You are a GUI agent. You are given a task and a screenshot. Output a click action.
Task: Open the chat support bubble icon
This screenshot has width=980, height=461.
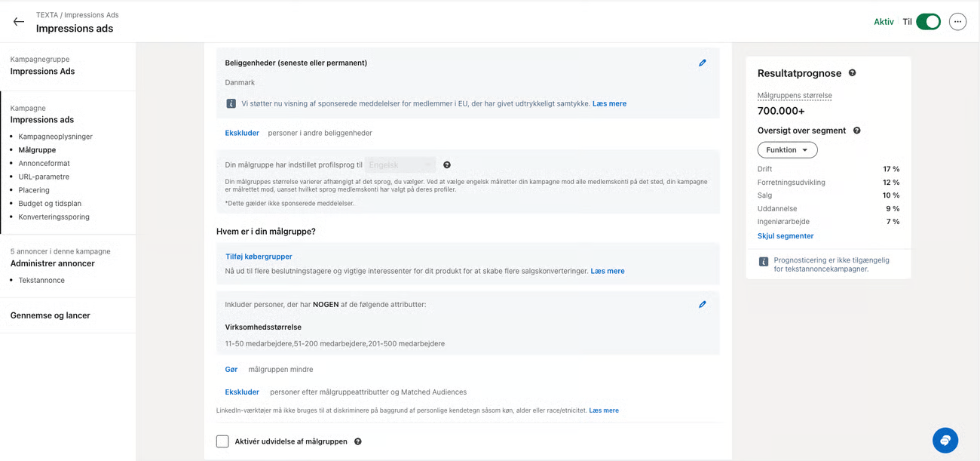[x=945, y=440]
